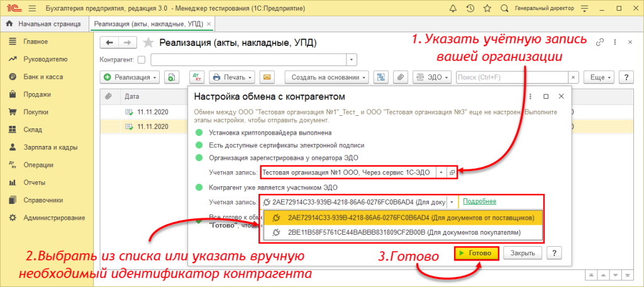Click the Подробнее link
Viewport: 644px width, 287px height.
click(x=480, y=201)
